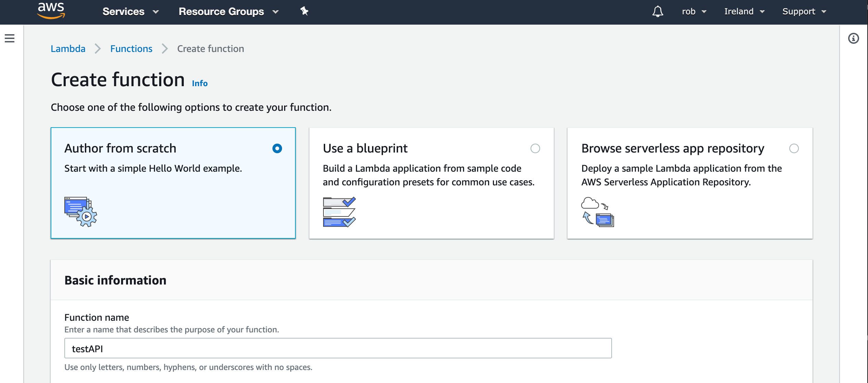Open the Services dropdown

pos(131,12)
